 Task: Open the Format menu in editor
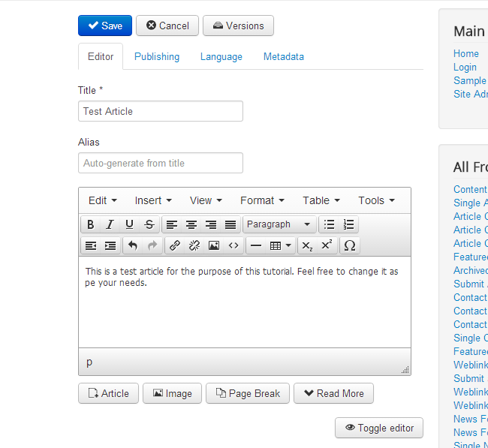[x=262, y=200]
